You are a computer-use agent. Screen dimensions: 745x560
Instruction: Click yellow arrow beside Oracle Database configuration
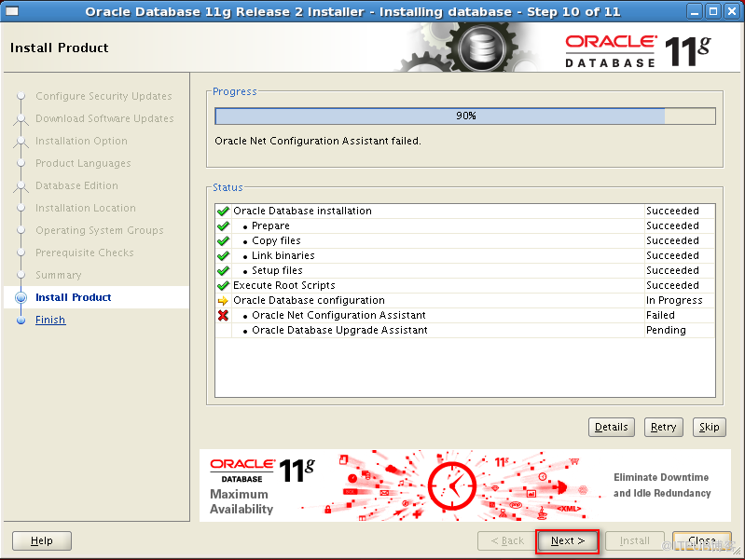[223, 301]
